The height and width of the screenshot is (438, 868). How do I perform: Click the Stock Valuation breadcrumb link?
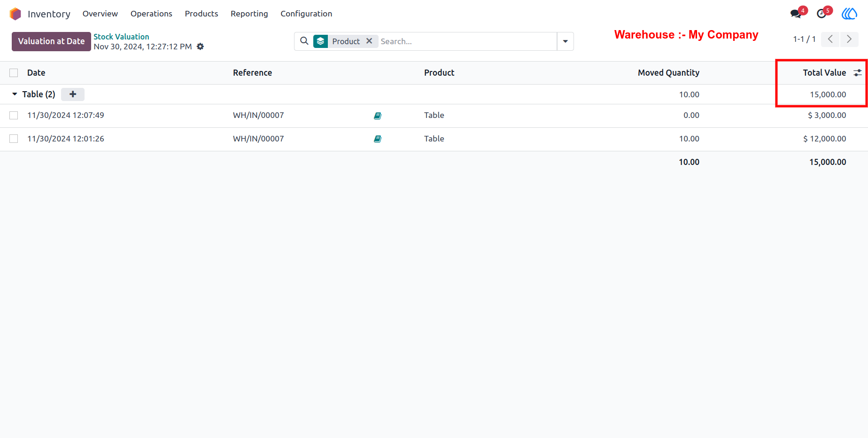121,37
